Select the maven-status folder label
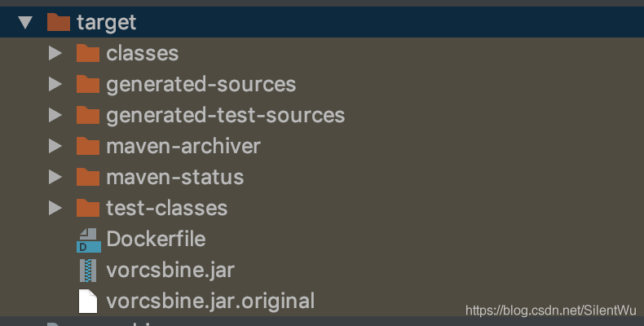This screenshot has width=644, height=326. [174, 178]
